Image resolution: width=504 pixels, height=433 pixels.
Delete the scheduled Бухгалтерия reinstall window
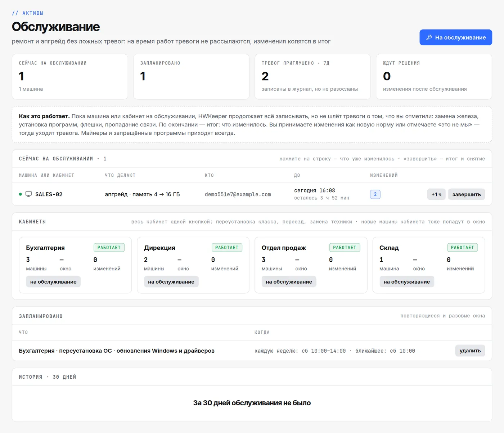click(x=470, y=351)
